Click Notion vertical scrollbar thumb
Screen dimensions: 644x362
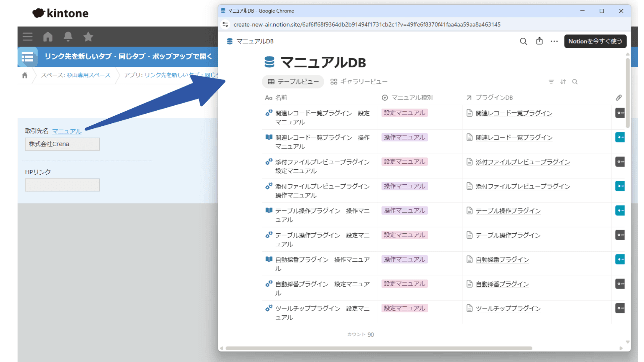tap(628, 93)
